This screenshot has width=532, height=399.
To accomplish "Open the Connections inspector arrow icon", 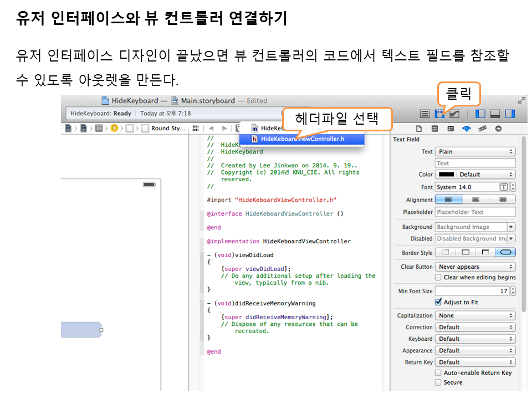I will click(498, 129).
